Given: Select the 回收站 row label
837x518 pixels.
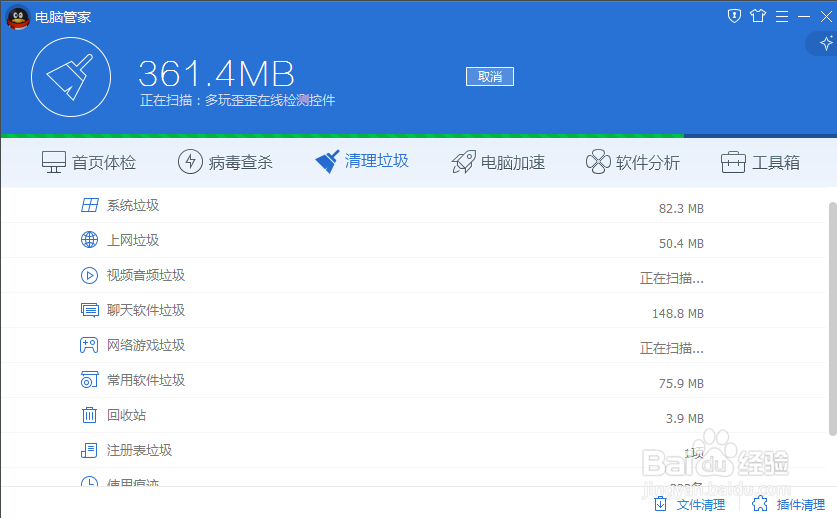Looking at the screenshot, I should pyautogui.click(x=127, y=415).
